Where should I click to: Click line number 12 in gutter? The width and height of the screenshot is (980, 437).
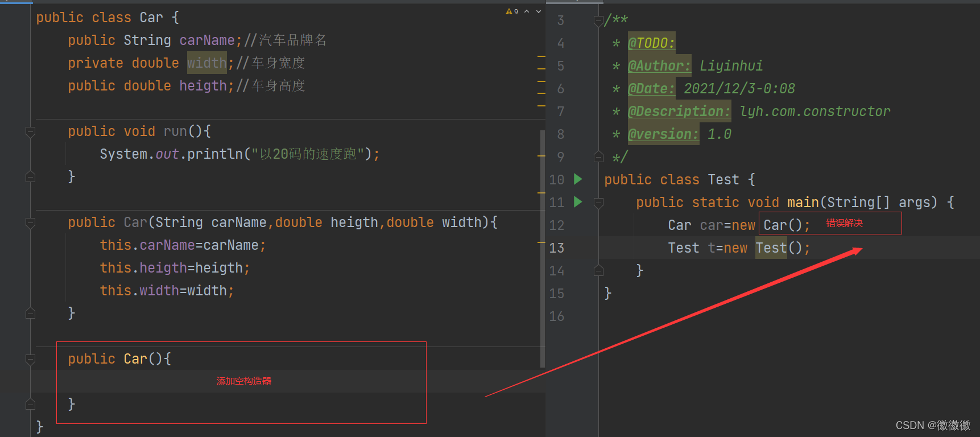pos(557,225)
